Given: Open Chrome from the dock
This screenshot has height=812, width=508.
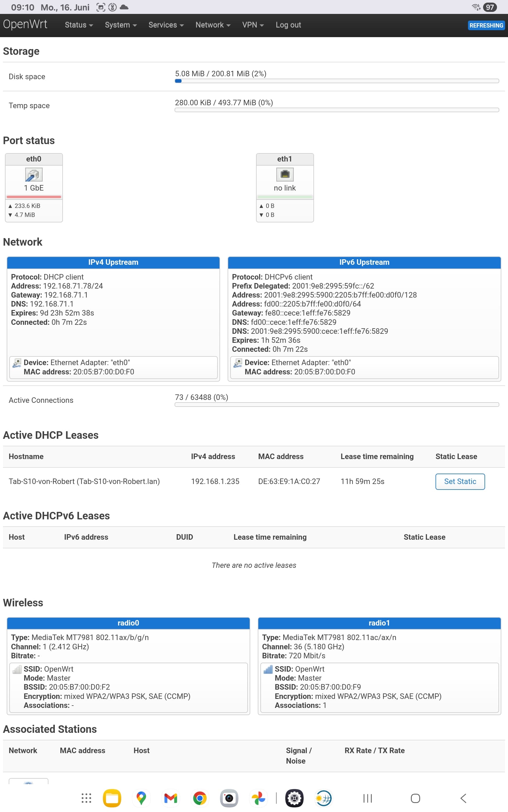Looking at the screenshot, I should point(199,798).
